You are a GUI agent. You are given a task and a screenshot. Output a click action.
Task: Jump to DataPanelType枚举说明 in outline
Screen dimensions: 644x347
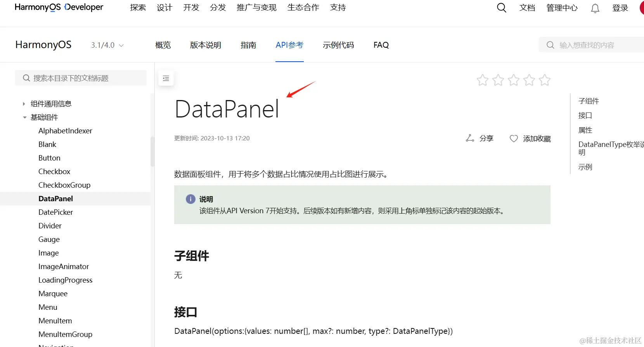click(x=611, y=148)
